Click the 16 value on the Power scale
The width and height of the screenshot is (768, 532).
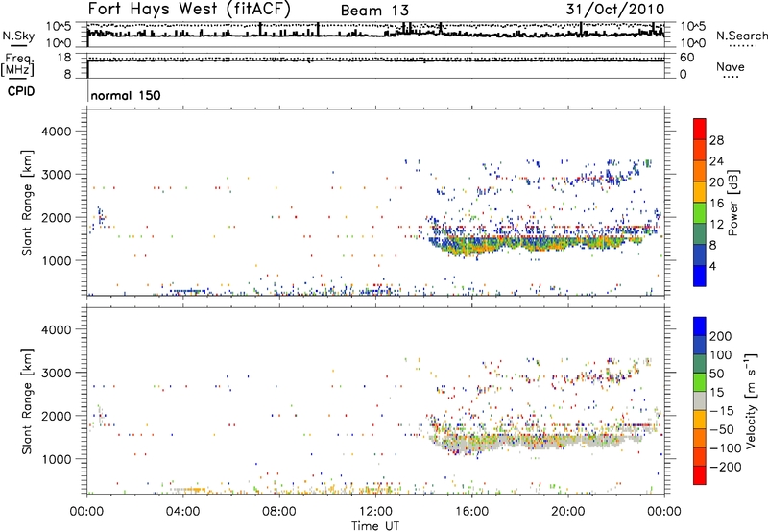(716, 204)
